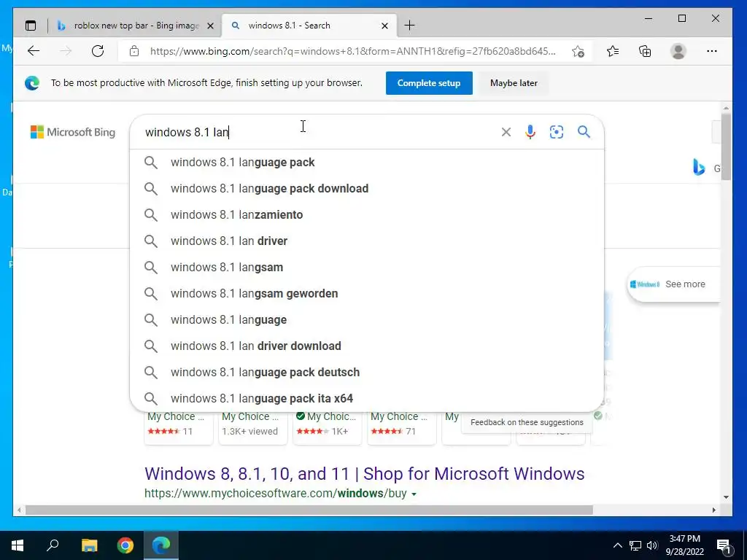The image size is (747, 560).
Task: Click the horizontal page scrollbar
Action: pyautogui.click(x=309, y=510)
